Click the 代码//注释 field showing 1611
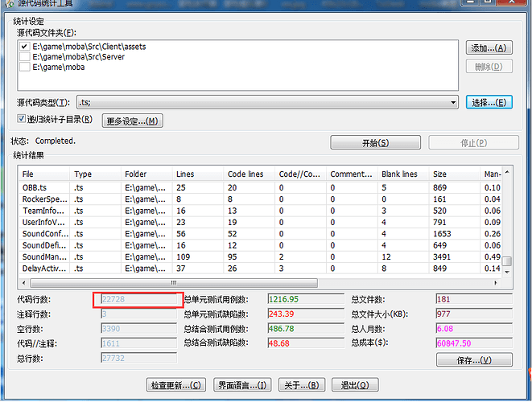This screenshot has height=402, width=532. click(139, 343)
